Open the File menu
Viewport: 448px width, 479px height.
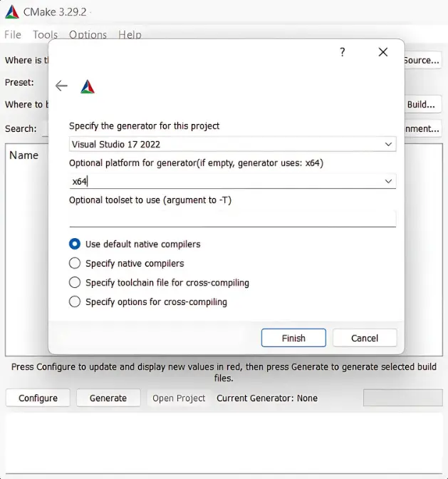tap(13, 35)
